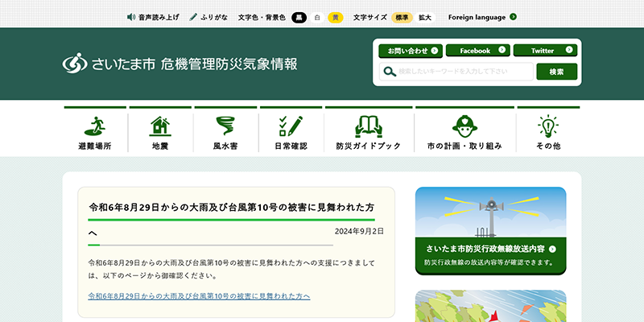
Task: Click the green 検索 button
Action: (x=557, y=72)
